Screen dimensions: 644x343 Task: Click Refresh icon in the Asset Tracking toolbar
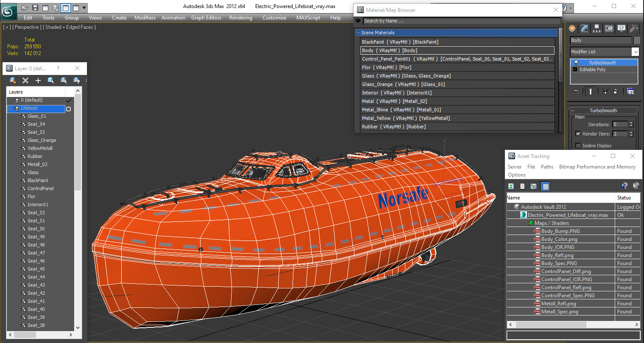[x=511, y=186]
